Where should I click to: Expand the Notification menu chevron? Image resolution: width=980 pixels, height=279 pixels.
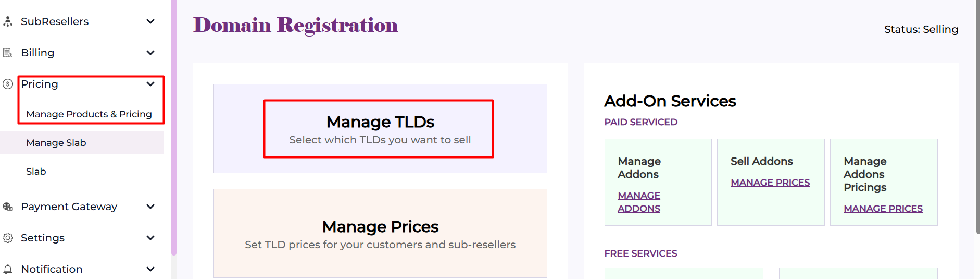point(150,269)
